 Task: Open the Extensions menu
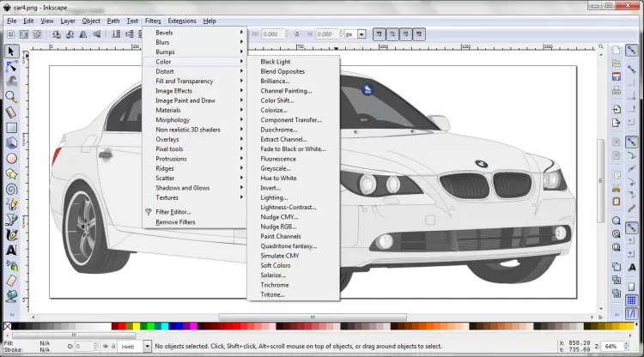181,21
